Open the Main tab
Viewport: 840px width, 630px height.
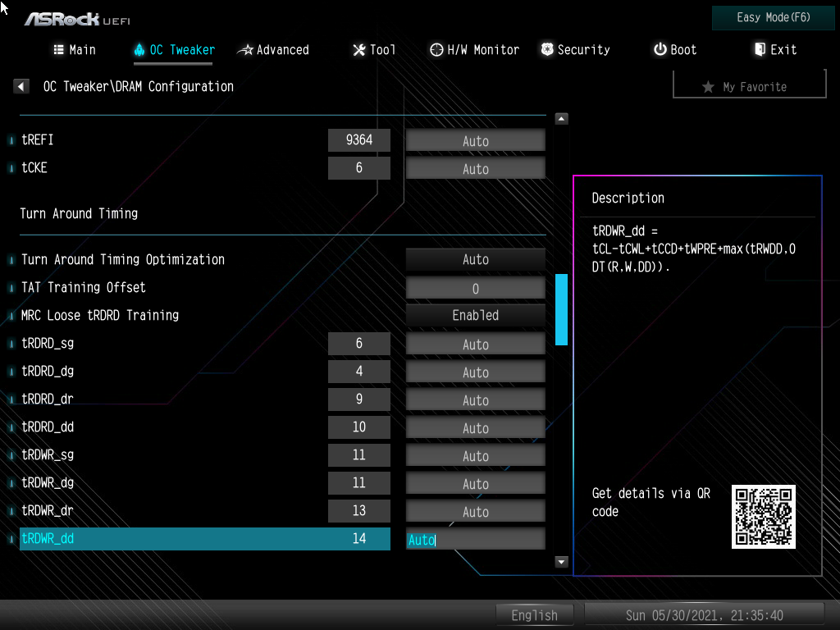75,50
